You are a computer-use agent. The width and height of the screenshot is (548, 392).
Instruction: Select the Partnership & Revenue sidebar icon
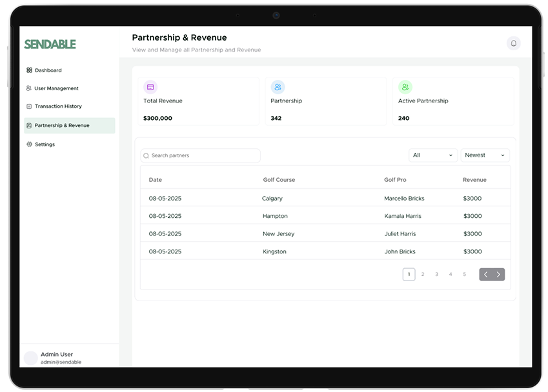pos(28,125)
